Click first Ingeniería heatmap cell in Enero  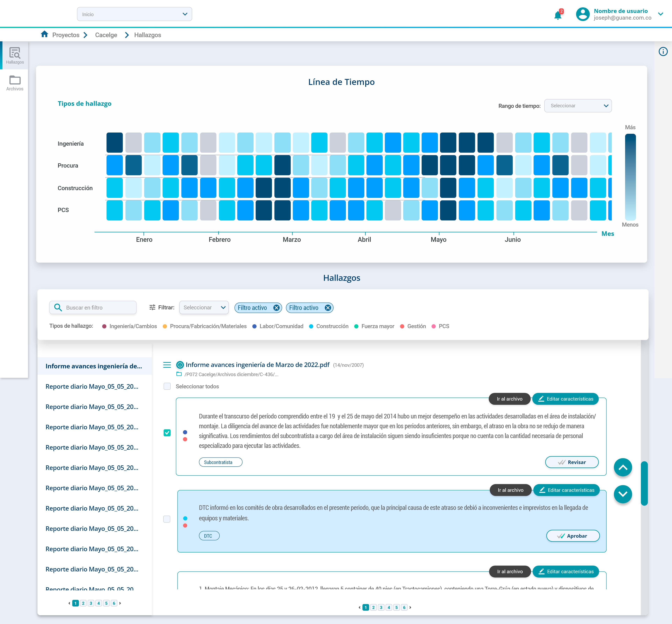[x=115, y=143]
